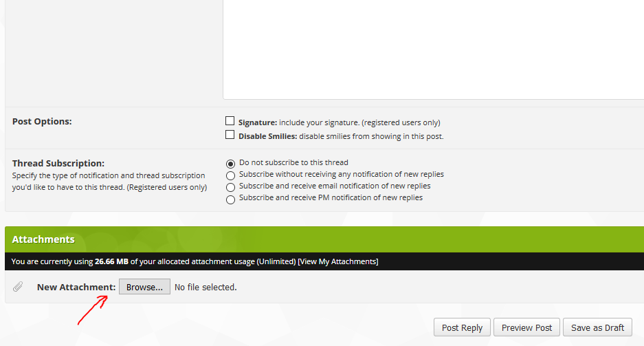The width and height of the screenshot is (644, 346).
Task: Click the 'No file selected.' text
Action: point(206,287)
